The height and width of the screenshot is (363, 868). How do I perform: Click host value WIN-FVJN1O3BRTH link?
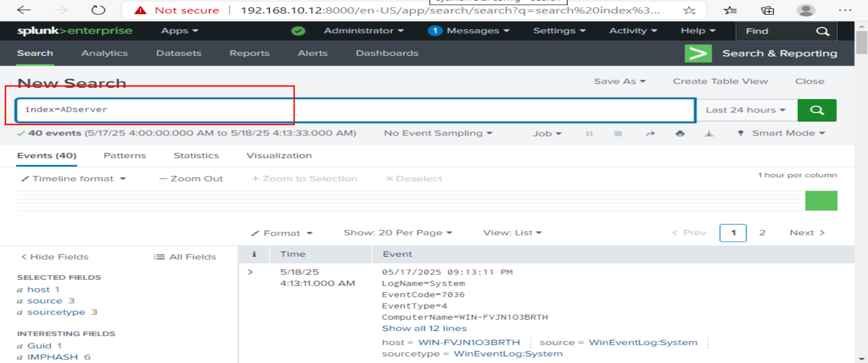[469, 343]
